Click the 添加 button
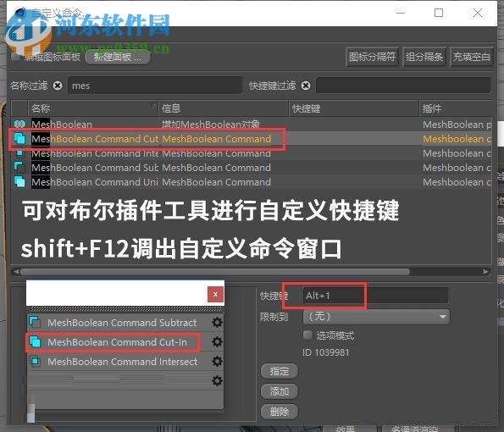 (280, 391)
